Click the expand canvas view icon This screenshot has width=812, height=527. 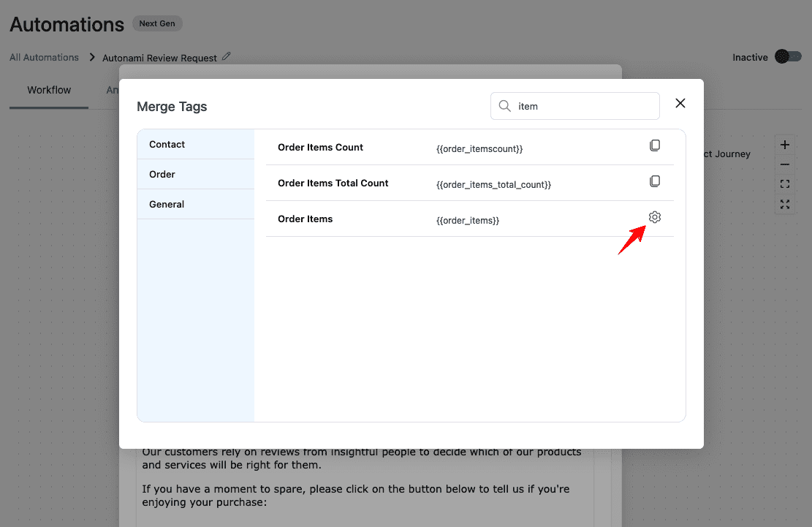785,205
